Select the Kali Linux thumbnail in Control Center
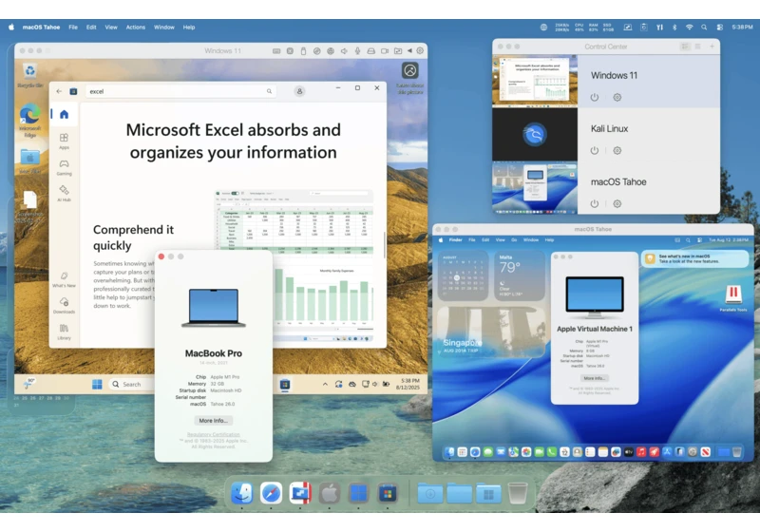This screenshot has height=532, width=760. click(535, 134)
